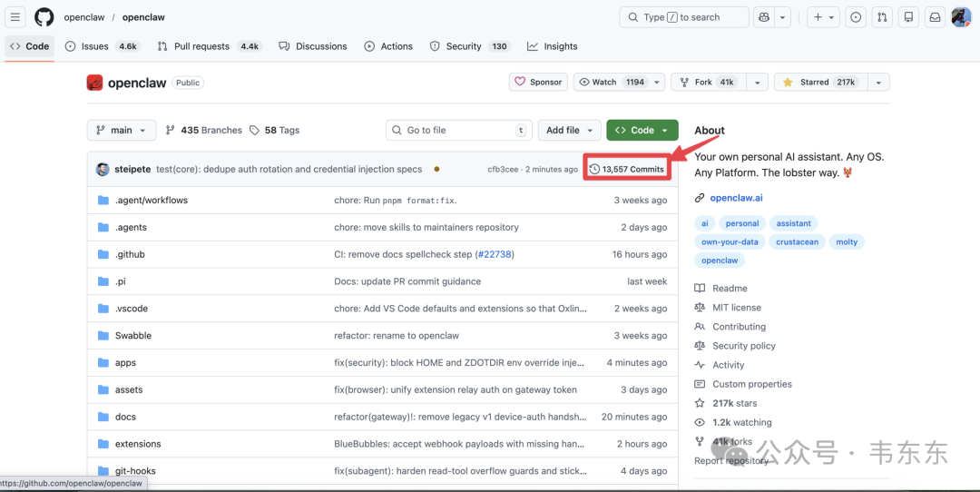
Task: Open the .vscode folder
Action: click(x=132, y=309)
